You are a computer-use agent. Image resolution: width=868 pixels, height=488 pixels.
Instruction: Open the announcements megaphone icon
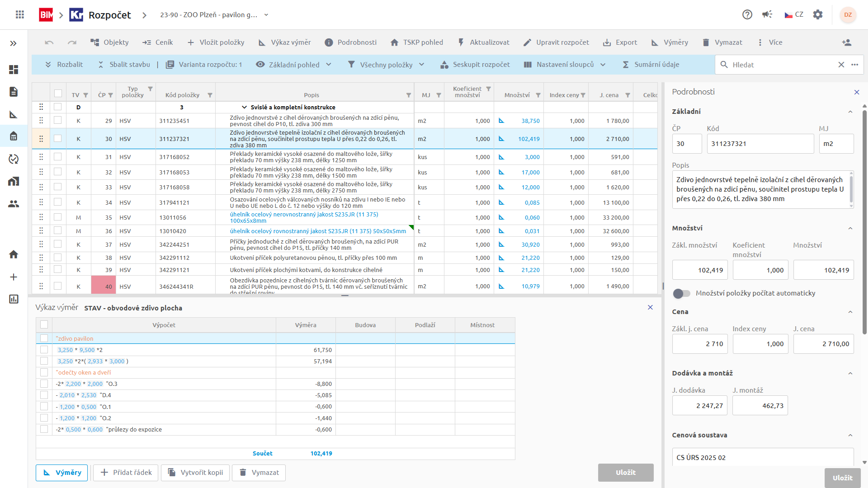pos(767,14)
